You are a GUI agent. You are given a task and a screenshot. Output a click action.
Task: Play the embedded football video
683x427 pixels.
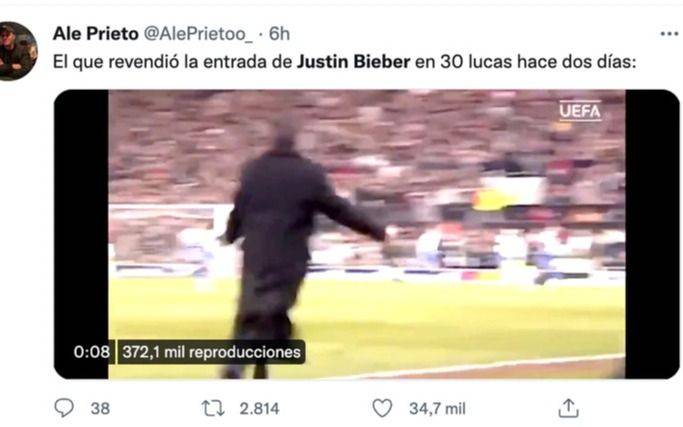(366, 234)
